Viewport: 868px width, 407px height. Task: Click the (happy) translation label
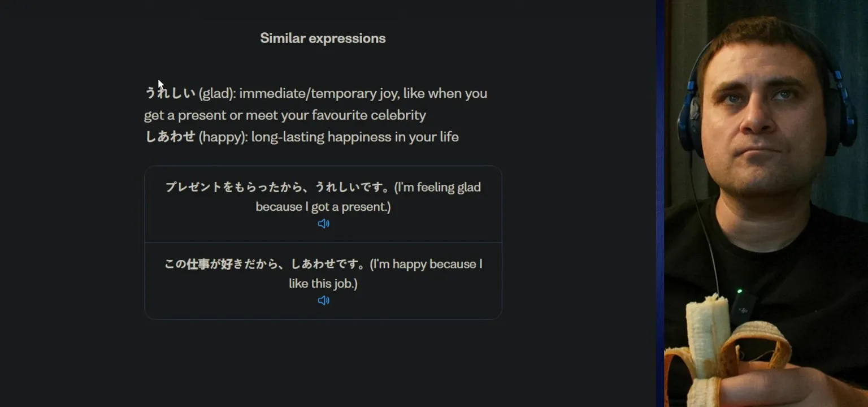223,137
